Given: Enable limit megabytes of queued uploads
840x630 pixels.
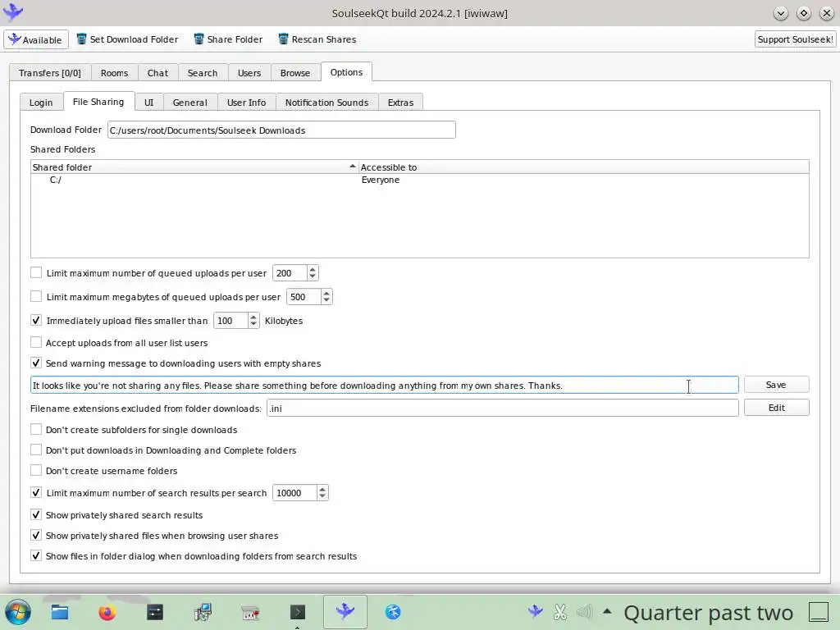Looking at the screenshot, I should coord(36,296).
